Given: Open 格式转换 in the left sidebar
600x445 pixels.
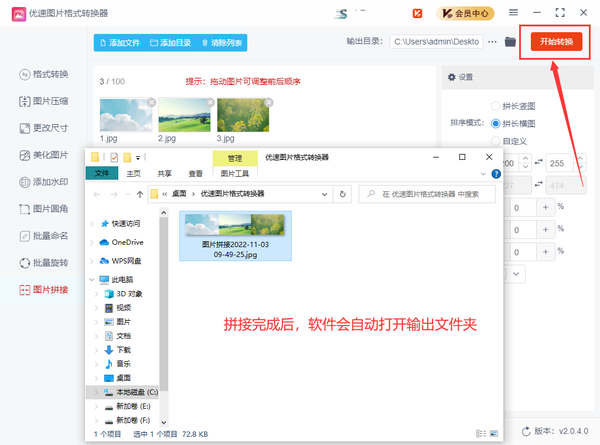Looking at the screenshot, I should click(x=43, y=75).
